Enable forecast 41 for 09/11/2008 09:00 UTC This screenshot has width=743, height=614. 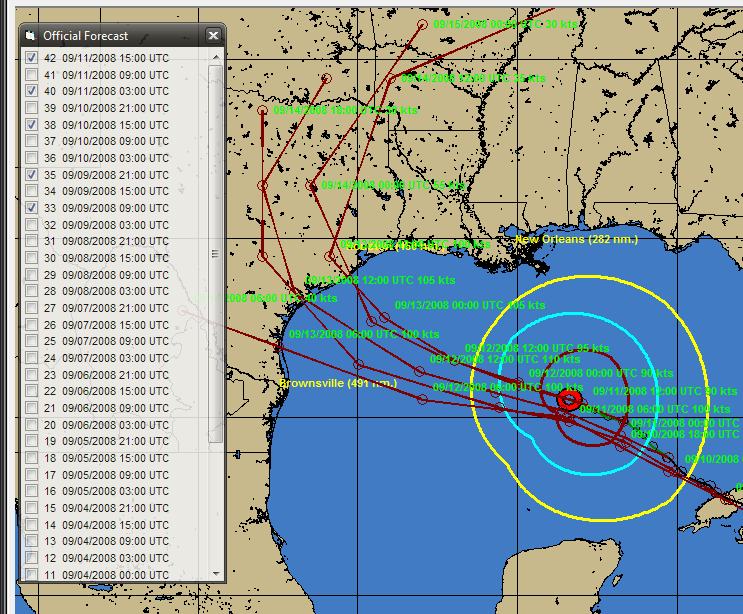32,75
